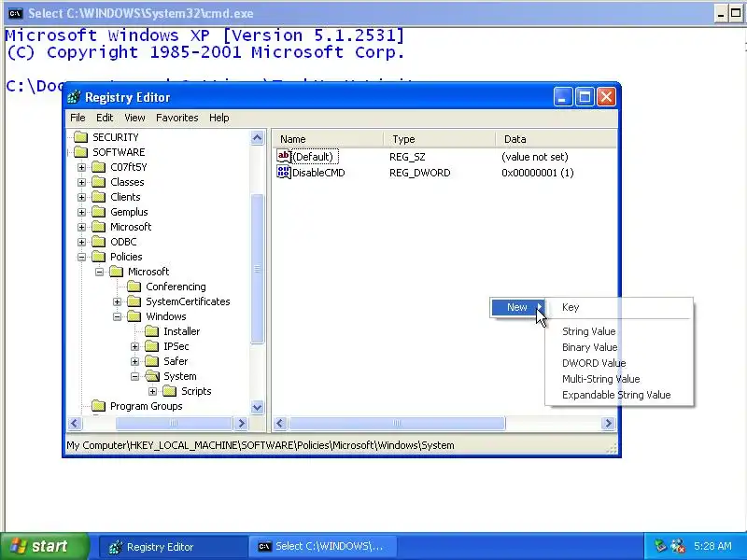Image resolution: width=747 pixels, height=560 pixels.
Task: Click the DisableCMD DWORD value icon
Action: (x=284, y=172)
